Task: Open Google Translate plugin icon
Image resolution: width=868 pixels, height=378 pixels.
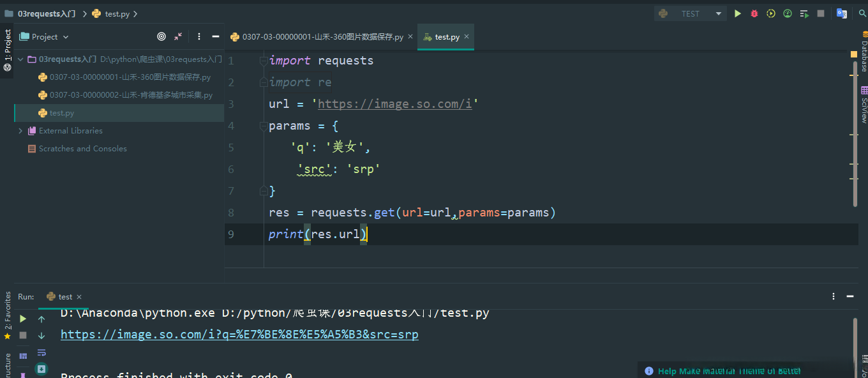Action: 842,13
